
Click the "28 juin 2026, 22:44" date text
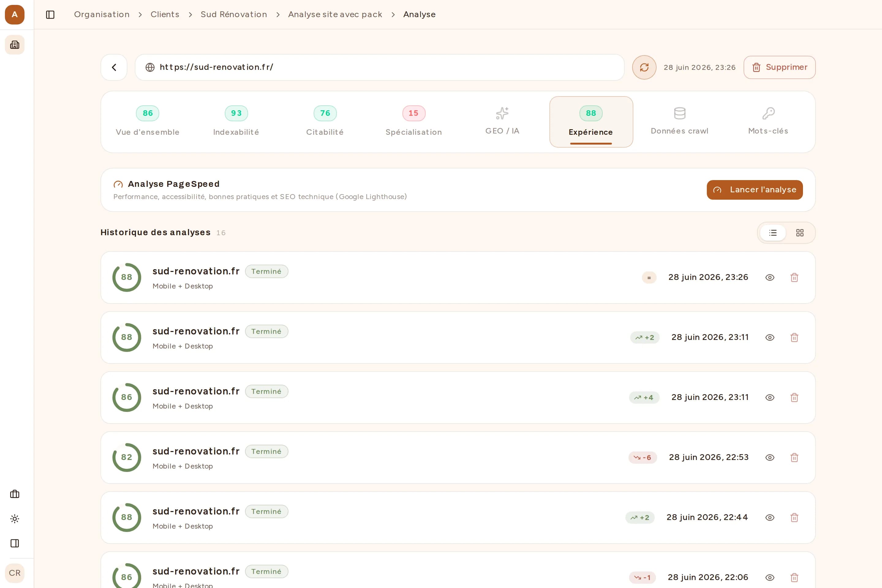click(707, 518)
